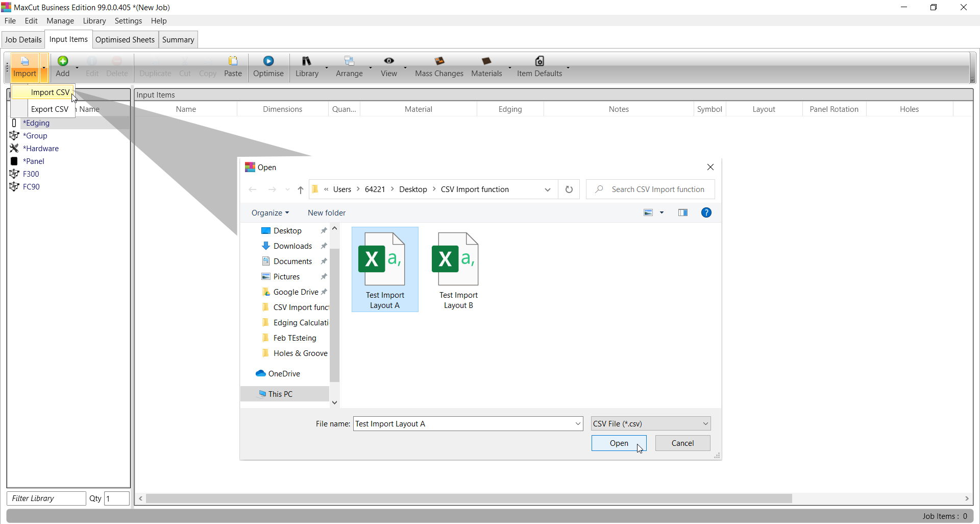980x524 pixels.
Task: Click the Paste clipboard icon
Action: coord(233,61)
